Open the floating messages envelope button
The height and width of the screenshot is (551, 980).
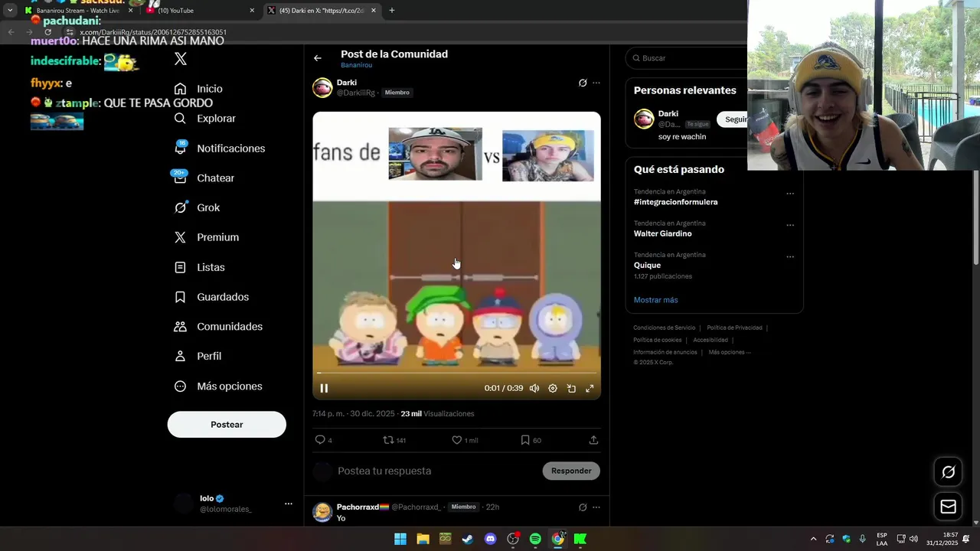click(x=949, y=507)
